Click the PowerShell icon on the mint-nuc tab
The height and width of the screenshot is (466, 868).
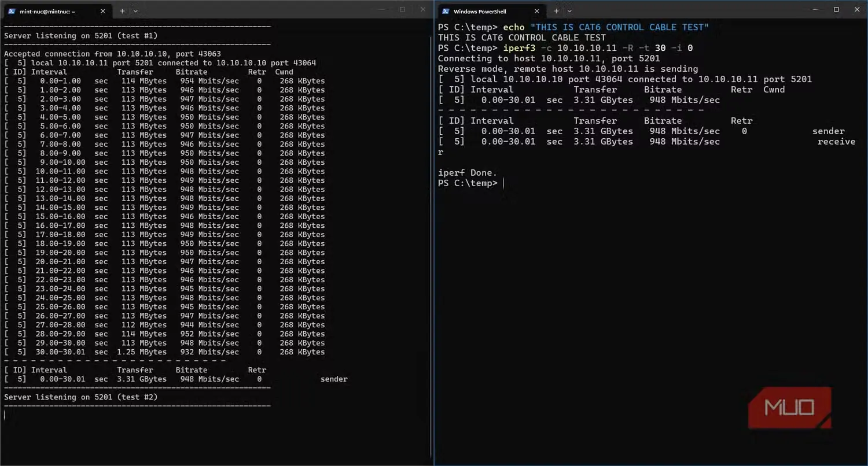12,10
